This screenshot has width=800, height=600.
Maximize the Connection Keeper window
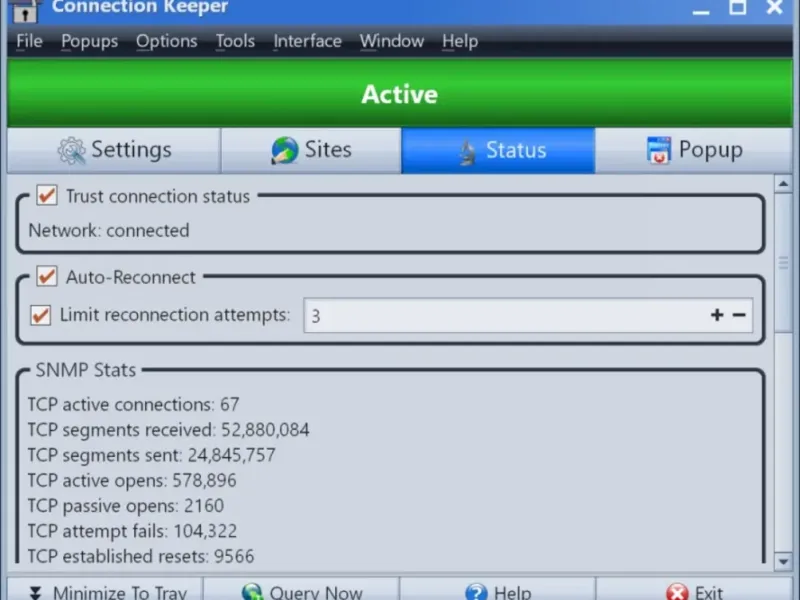(x=737, y=7)
